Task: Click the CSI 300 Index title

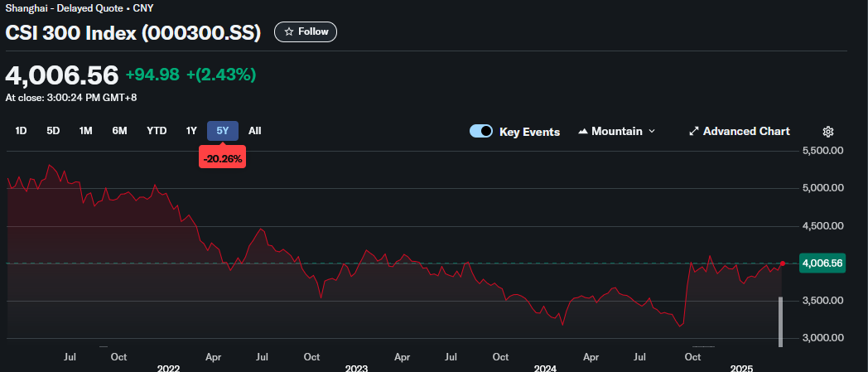Action: 133,32
